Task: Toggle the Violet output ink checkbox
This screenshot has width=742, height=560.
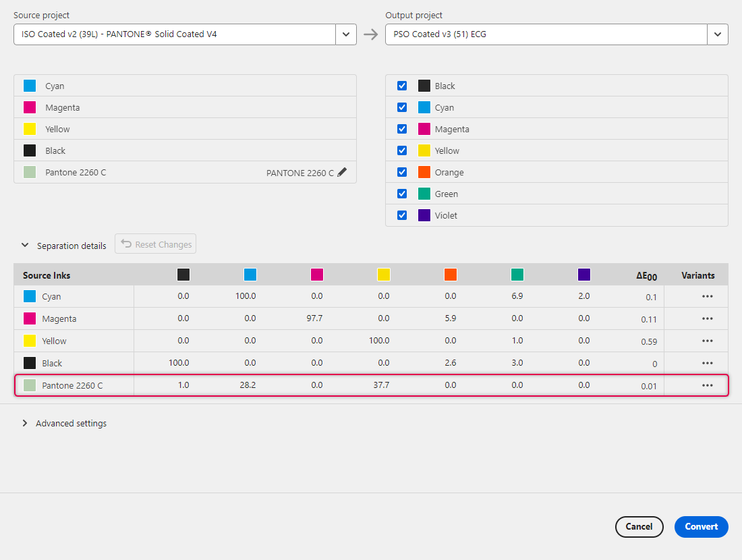Action: [402, 215]
